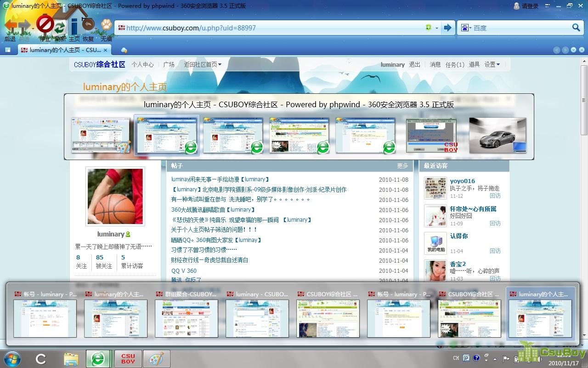The image size is (588, 368).
Task: Show hidden tray icons with the up arrow
Action: click(495, 359)
